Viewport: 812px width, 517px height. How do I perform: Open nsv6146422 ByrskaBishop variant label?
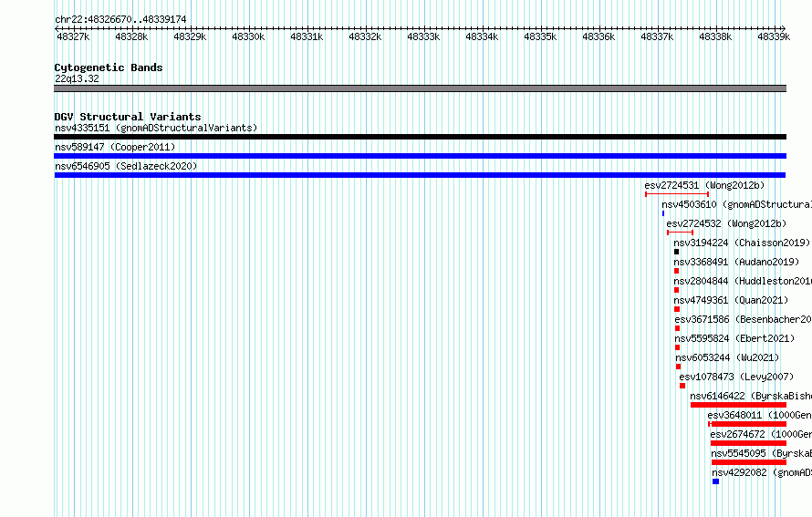tap(751, 396)
